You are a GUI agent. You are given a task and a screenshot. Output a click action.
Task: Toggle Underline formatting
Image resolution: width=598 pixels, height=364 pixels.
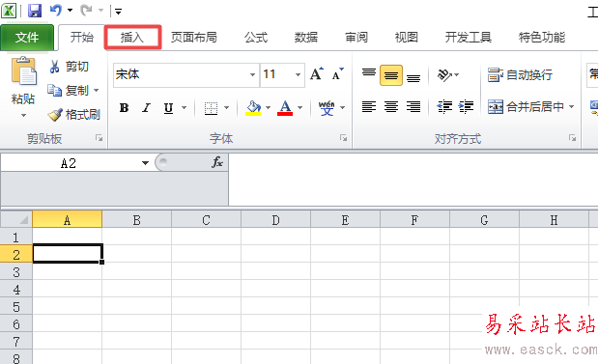tap(168, 108)
